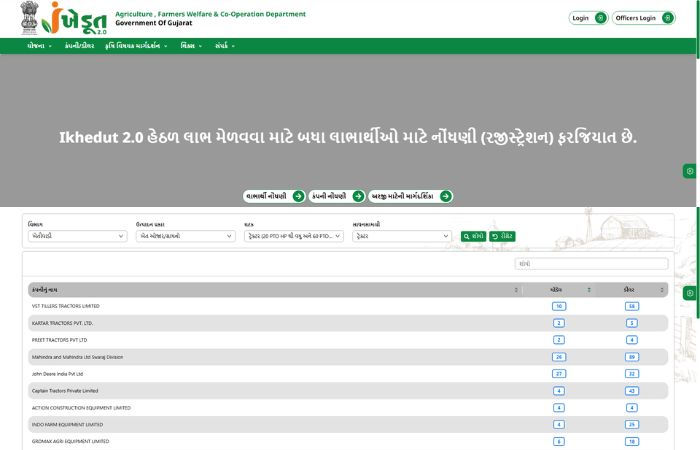Click the user icon in Login button
This screenshot has width=700, height=450.
(x=601, y=18)
